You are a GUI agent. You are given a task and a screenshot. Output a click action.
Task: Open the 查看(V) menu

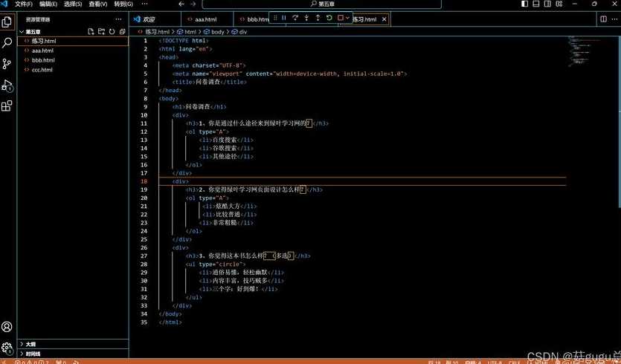98,4
